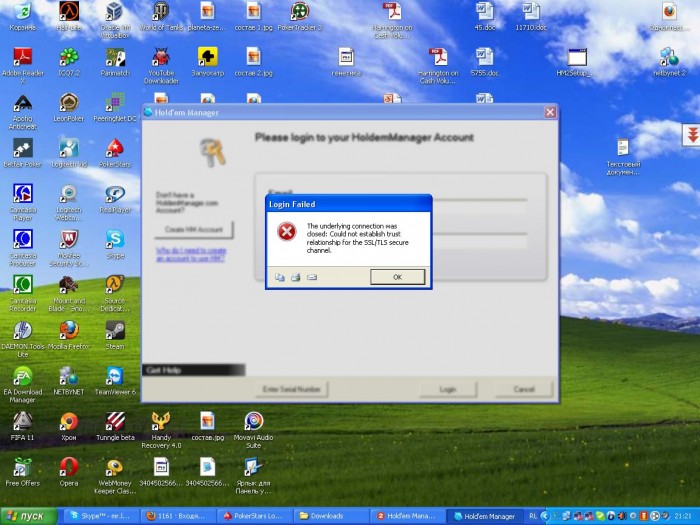Image resolution: width=700 pixels, height=525 pixels.
Task: Select Movavi Audio Suite desktop icon
Action: coord(253,430)
